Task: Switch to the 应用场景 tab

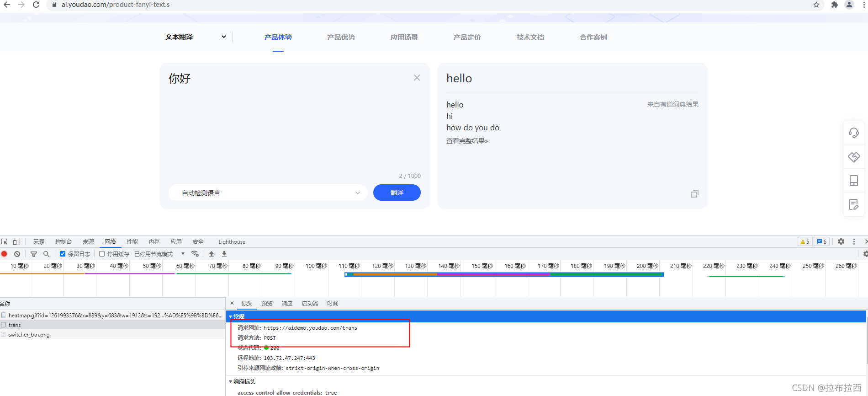Action: 404,37
